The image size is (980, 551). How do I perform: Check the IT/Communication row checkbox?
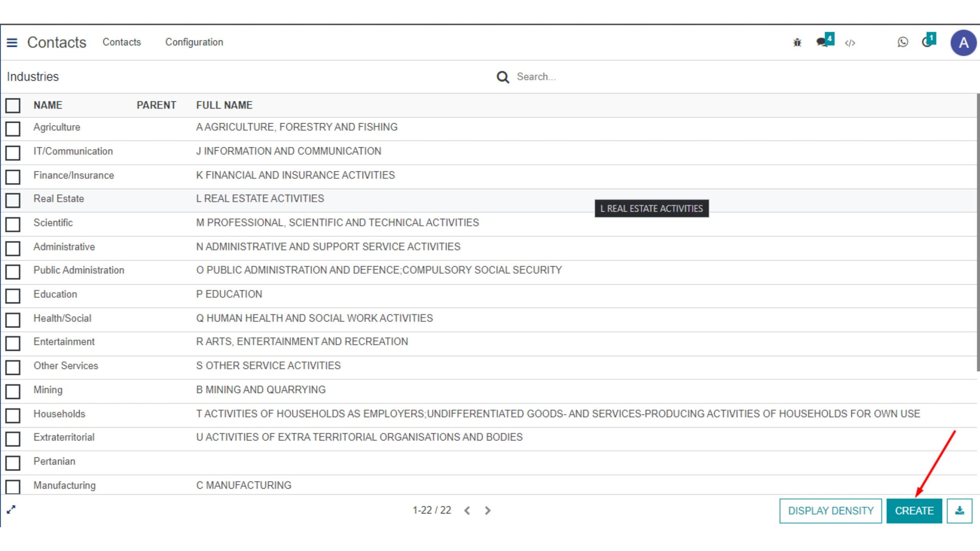click(x=13, y=153)
